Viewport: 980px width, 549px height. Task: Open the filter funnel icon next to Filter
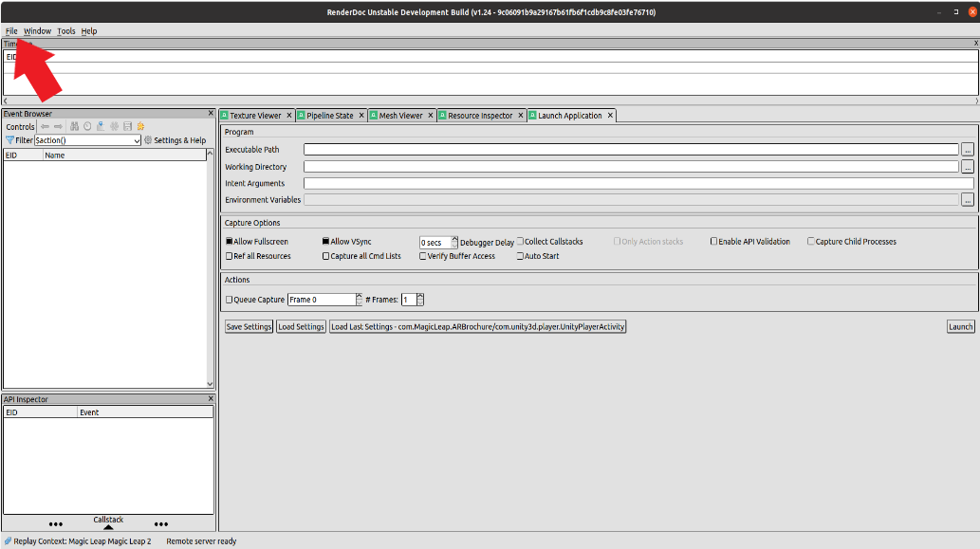(x=9, y=139)
